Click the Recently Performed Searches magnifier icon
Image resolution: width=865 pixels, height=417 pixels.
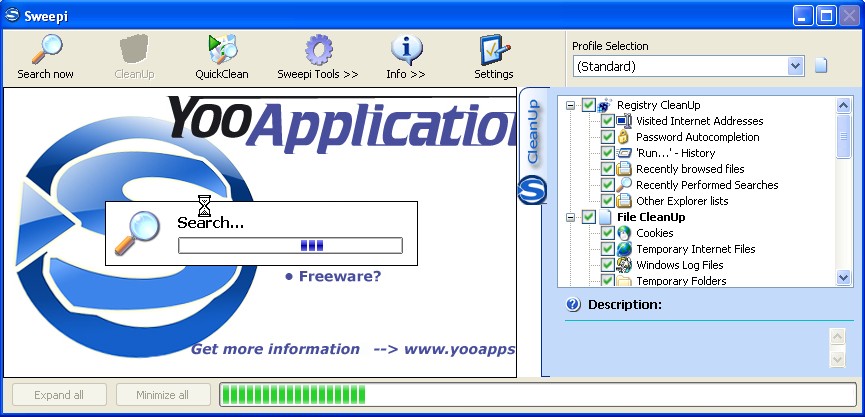coord(624,185)
